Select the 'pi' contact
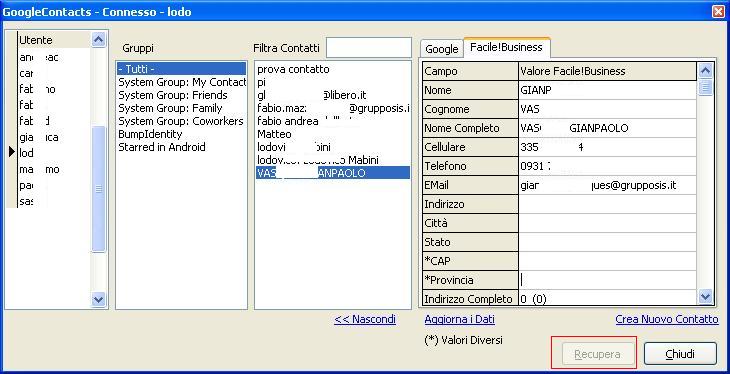The height and width of the screenshot is (374, 730). [333, 82]
